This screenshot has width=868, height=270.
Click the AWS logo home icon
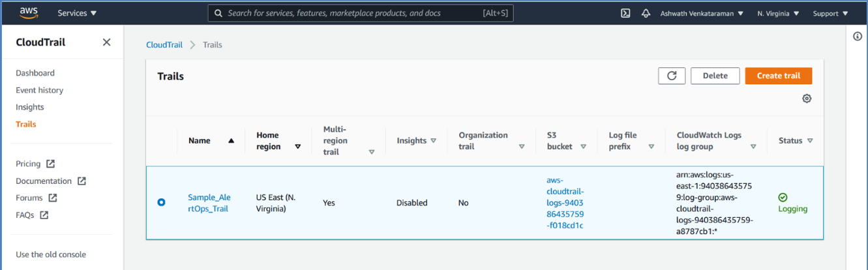coord(29,12)
